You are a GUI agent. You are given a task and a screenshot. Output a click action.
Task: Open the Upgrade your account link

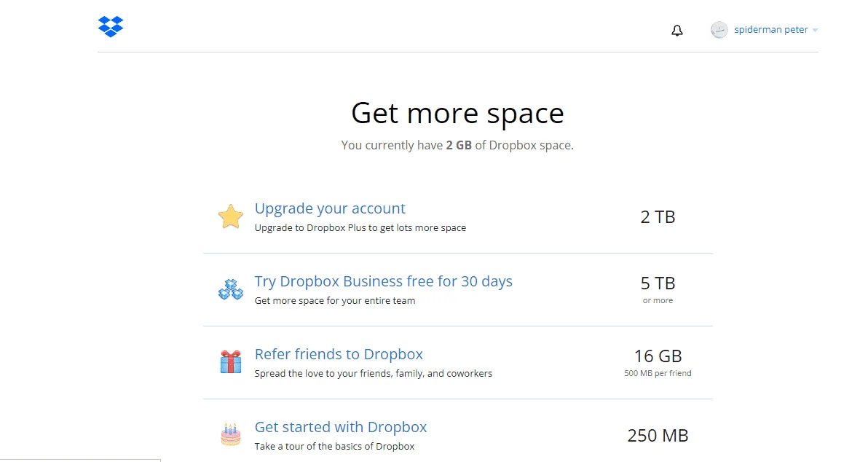pyautogui.click(x=330, y=208)
